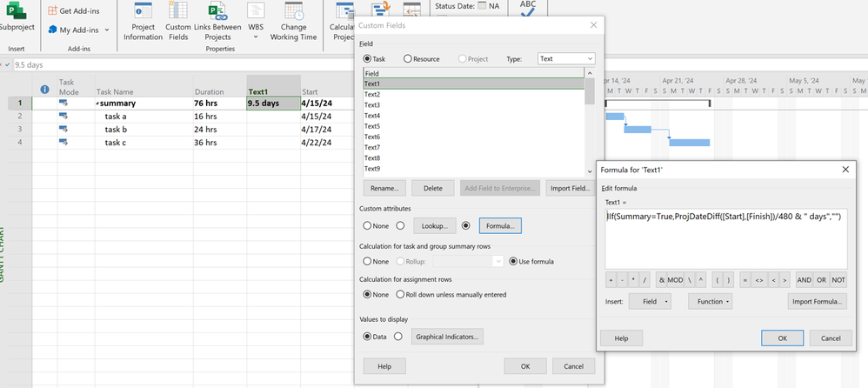
Task: Select the radio button beside Lookup
Action: [x=400, y=226]
